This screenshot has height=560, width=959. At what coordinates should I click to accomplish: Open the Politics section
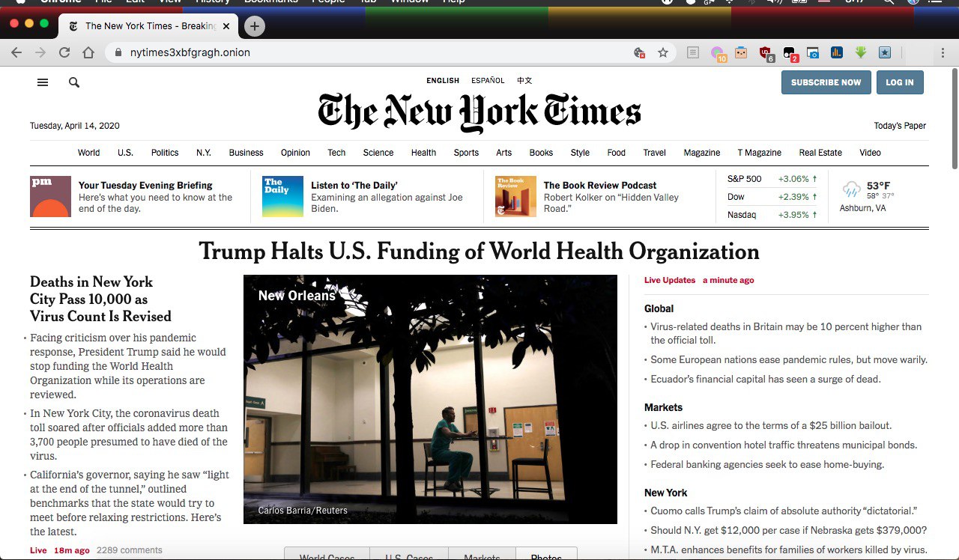[x=165, y=153]
